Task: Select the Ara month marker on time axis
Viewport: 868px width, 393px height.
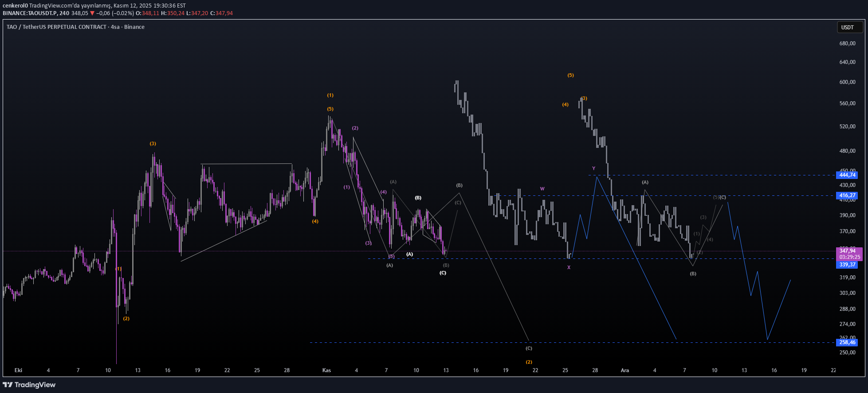Action: pyautogui.click(x=624, y=370)
